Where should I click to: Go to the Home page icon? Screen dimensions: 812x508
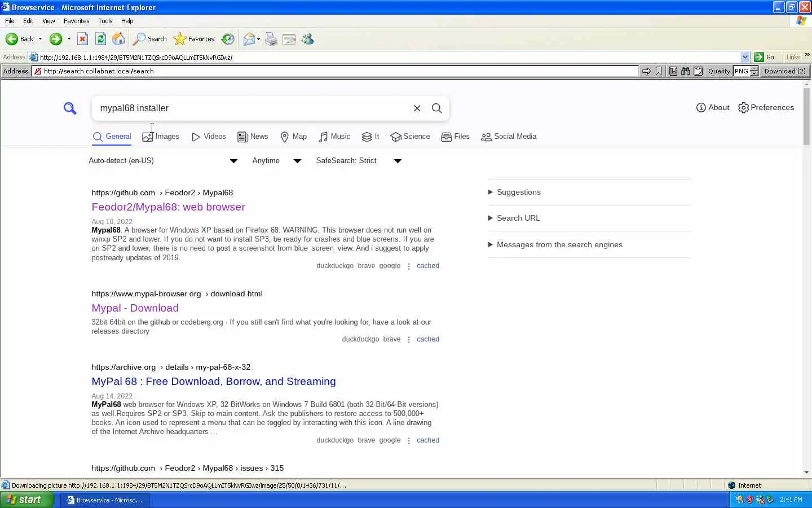coord(118,39)
